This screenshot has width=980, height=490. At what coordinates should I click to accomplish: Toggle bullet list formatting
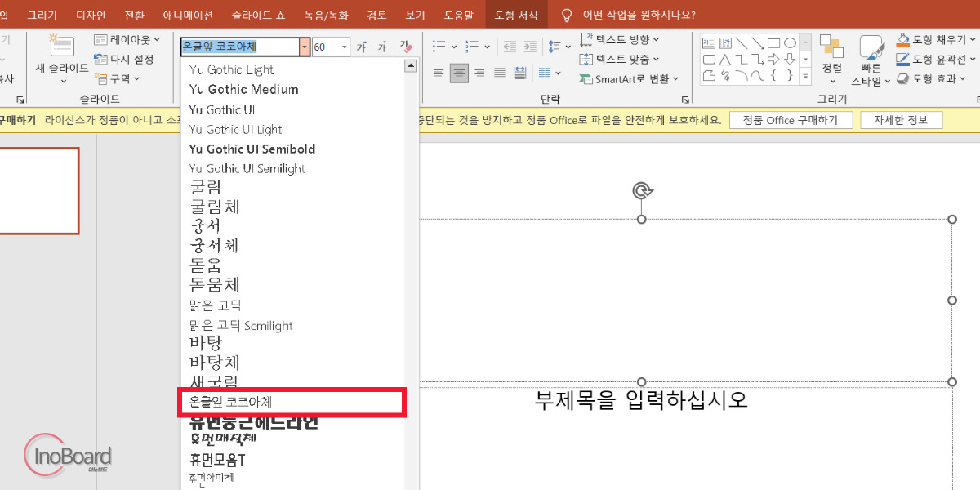coord(439,47)
